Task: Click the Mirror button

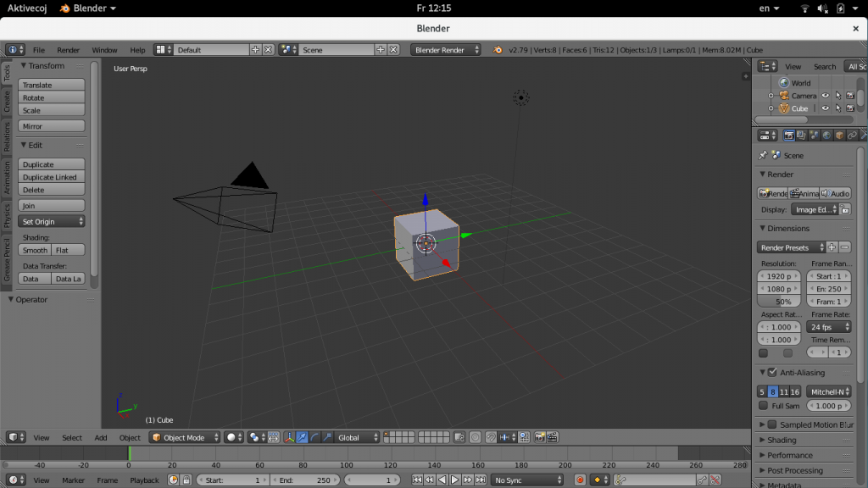Action: coord(52,126)
